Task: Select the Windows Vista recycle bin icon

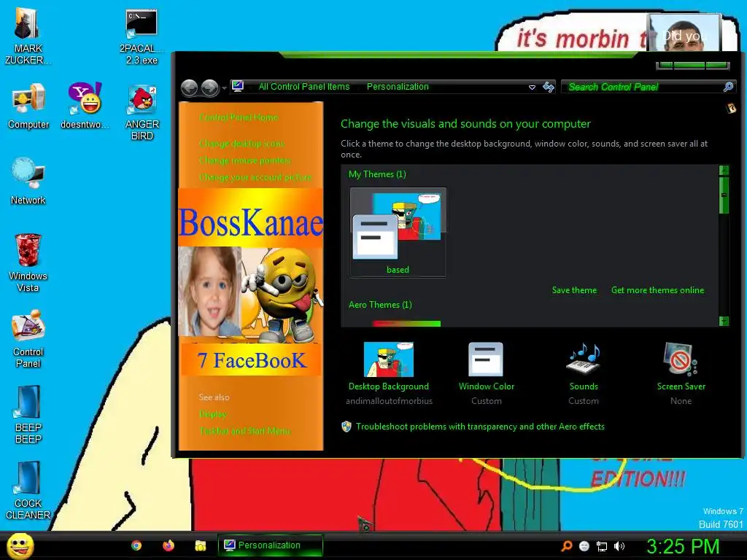Action: [28, 262]
